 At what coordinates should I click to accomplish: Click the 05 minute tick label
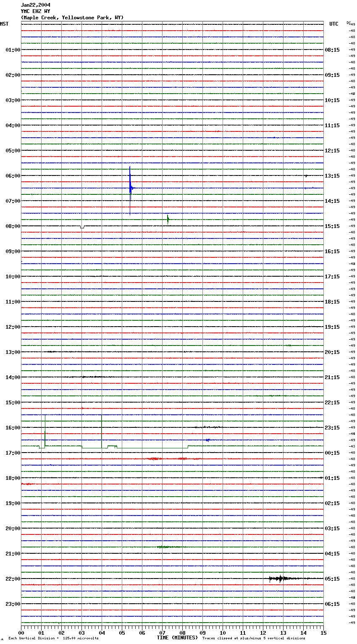[122, 633]
